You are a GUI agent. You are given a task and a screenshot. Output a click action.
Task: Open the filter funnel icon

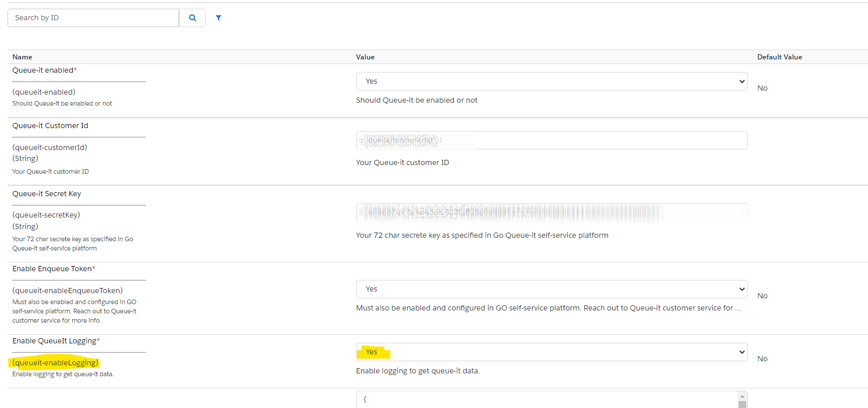219,18
